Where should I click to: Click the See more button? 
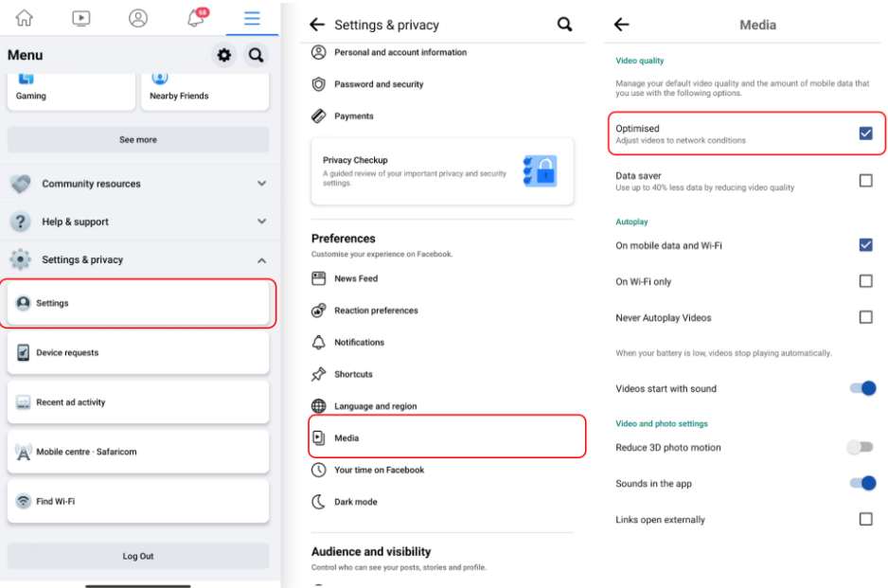click(x=138, y=140)
